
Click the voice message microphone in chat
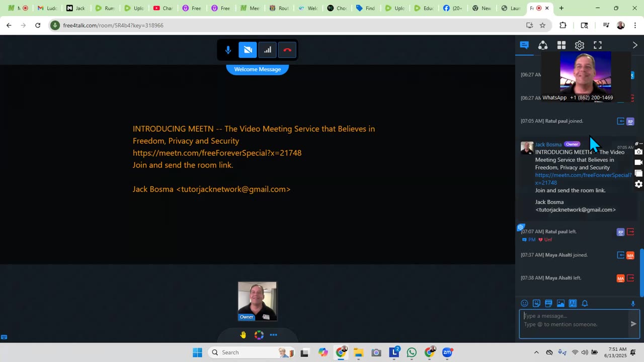point(633,303)
